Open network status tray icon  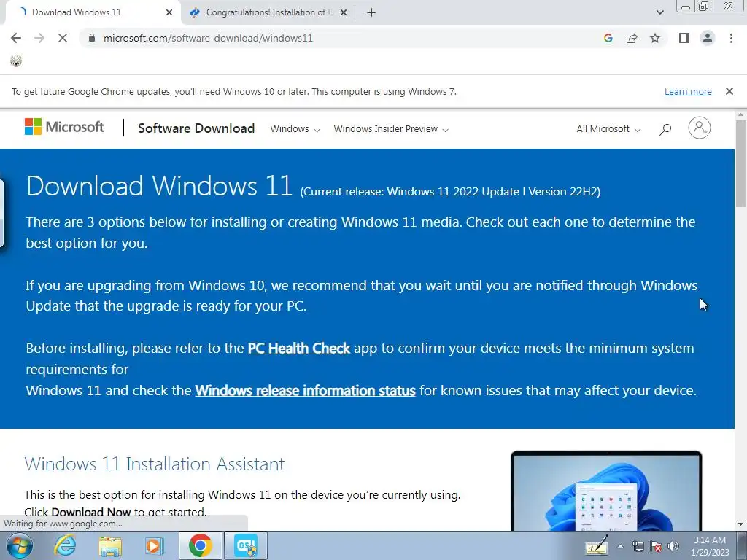point(638,546)
